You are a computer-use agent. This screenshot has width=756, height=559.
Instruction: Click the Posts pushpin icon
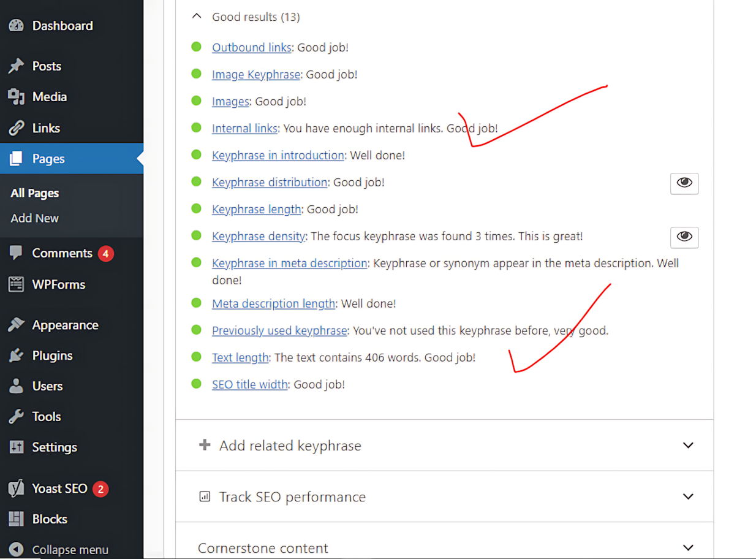(16, 66)
